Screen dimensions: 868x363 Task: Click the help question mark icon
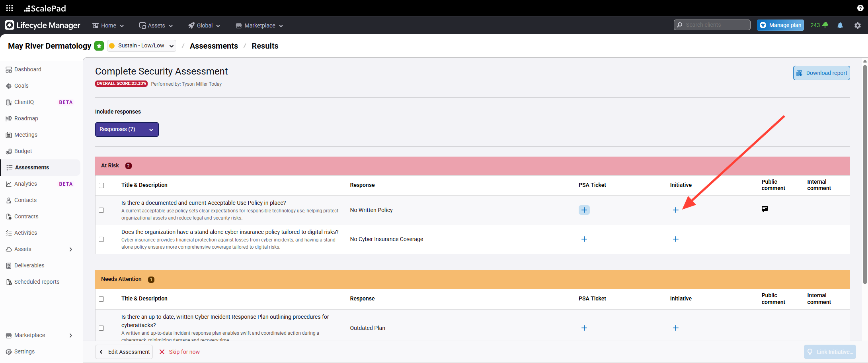point(860,8)
